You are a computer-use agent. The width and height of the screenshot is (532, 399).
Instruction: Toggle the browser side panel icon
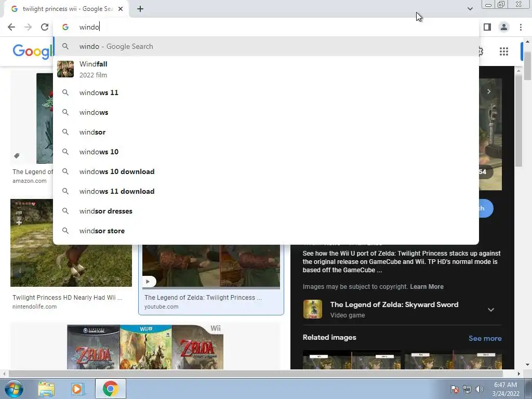[487, 27]
